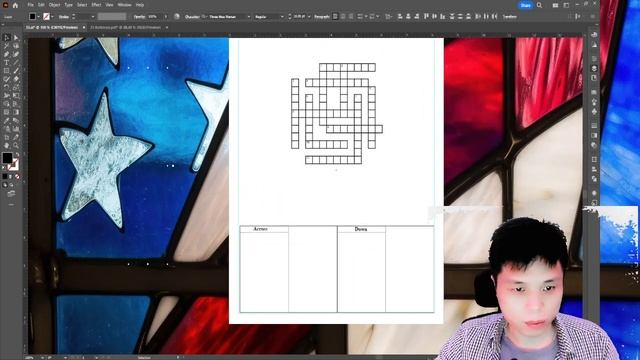This screenshot has height=360, width=640.
Task: Open the stroke weight dropdown
Action: (x=93, y=17)
